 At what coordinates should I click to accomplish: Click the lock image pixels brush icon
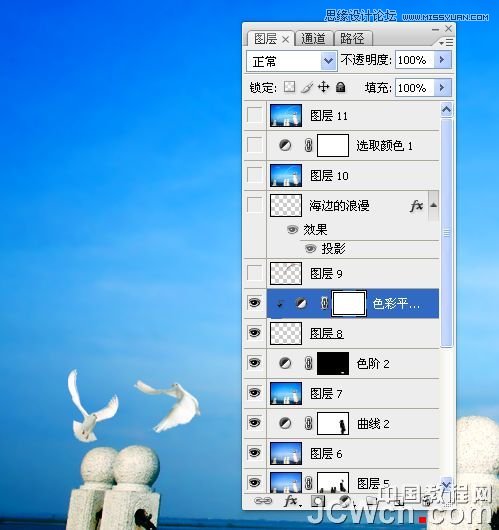(307, 87)
